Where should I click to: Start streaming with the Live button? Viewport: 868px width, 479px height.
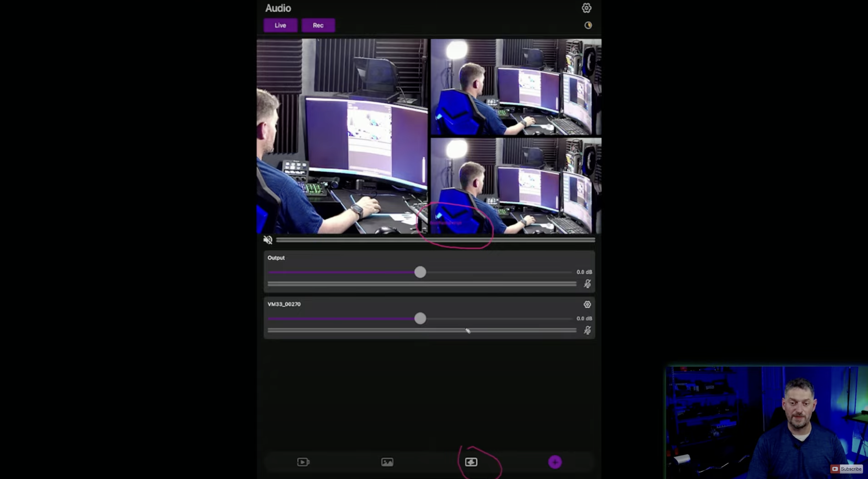tap(280, 25)
